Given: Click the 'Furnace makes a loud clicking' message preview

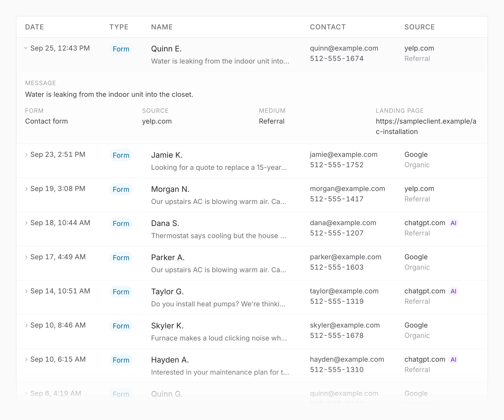Looking at the screenshot, I should (219, 338).
